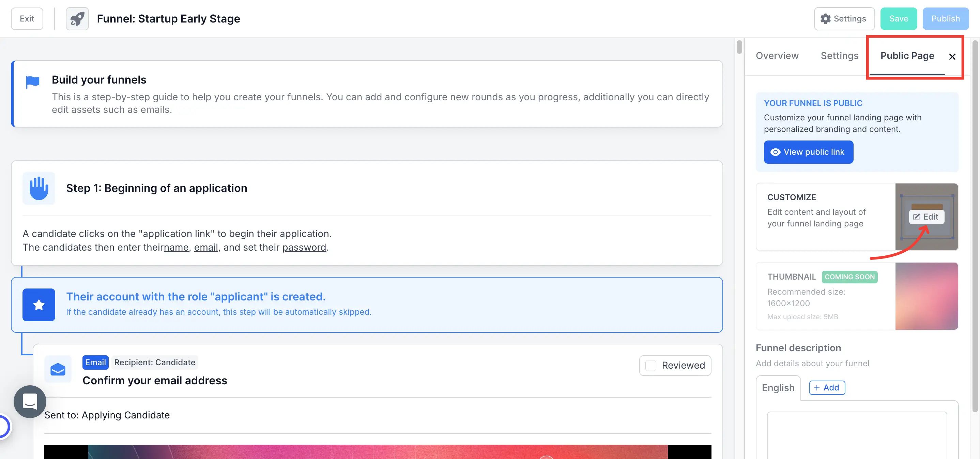980x459 pixels.
Task: Click the star icon on account step
Action: tap(39, 305)
